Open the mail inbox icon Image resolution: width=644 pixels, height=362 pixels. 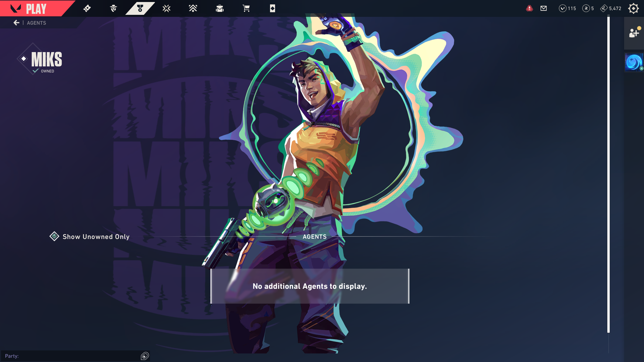544,8
